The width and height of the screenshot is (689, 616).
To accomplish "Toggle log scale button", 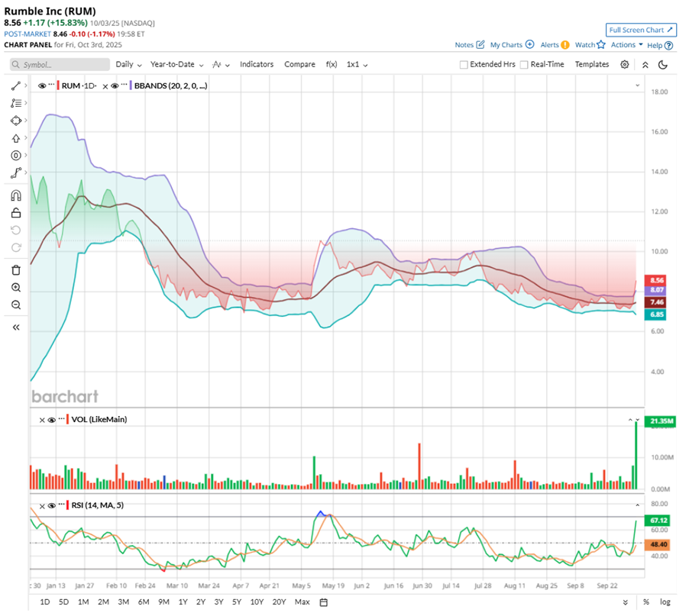I will click(665, 602).
